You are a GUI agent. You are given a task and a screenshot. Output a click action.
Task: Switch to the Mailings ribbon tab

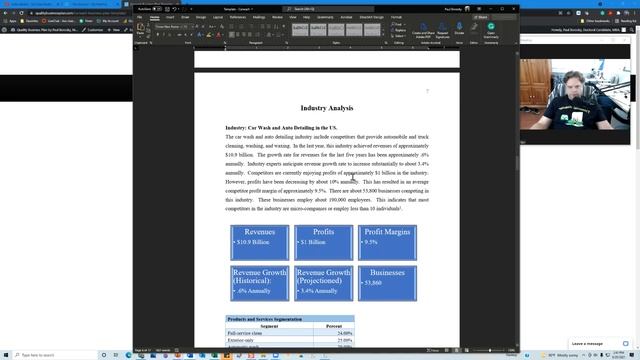(x=259, y=17)
